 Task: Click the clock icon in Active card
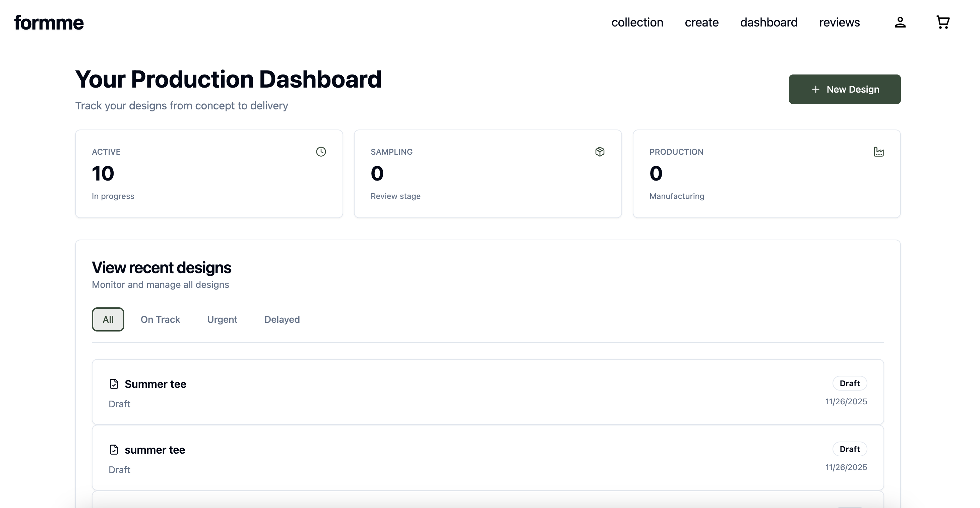coord(321,152)
